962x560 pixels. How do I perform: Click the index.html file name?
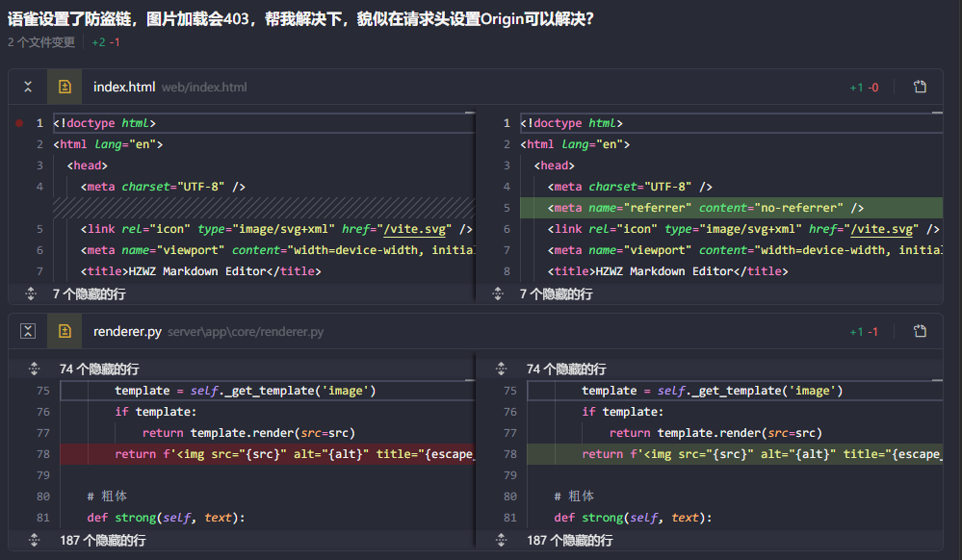tap(124, 88)
